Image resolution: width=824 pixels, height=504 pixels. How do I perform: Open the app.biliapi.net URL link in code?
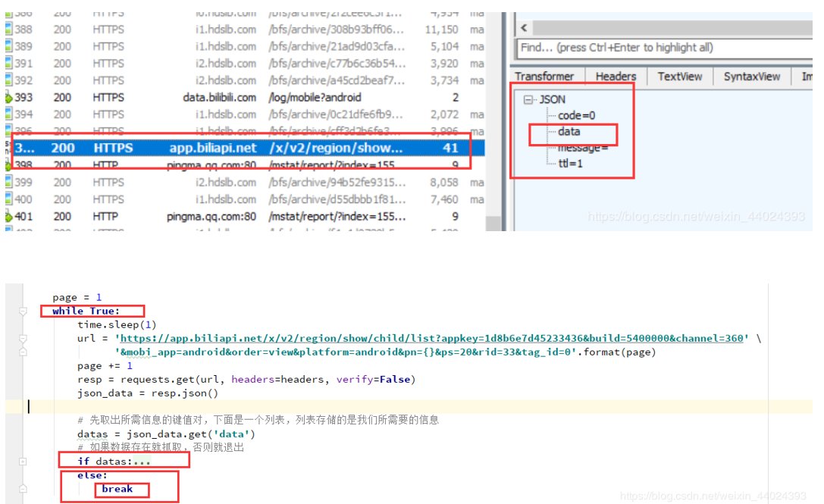click(x=431, y=339)
